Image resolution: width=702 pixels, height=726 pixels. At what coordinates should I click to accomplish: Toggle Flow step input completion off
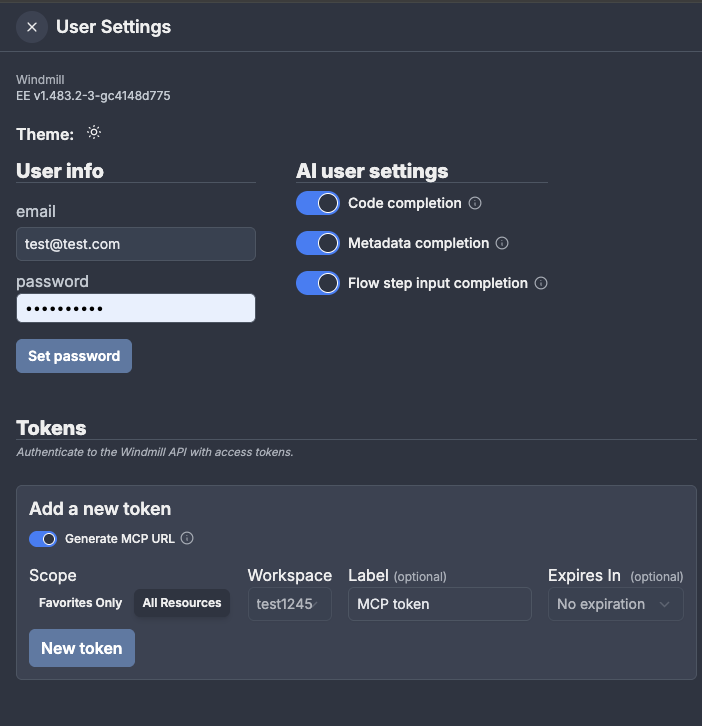tap(318, 283)
